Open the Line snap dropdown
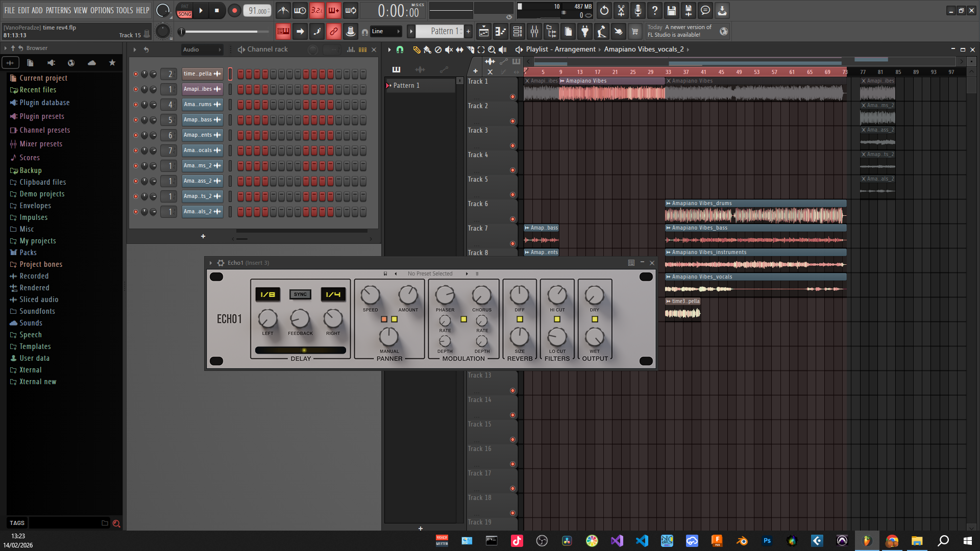 (x=386, y=32)
